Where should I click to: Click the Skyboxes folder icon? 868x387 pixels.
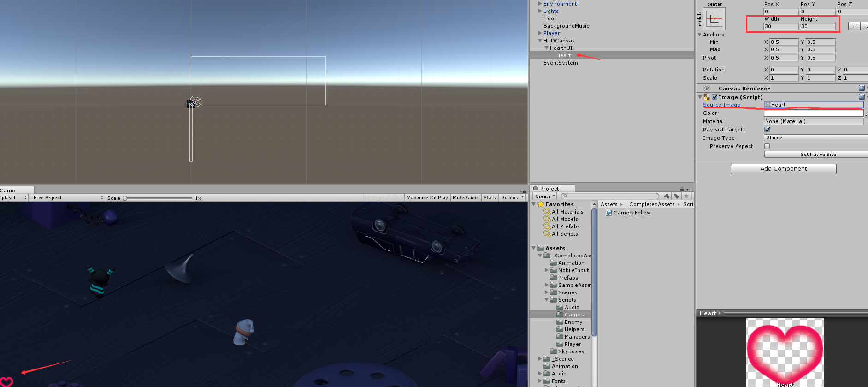point(554,351)
